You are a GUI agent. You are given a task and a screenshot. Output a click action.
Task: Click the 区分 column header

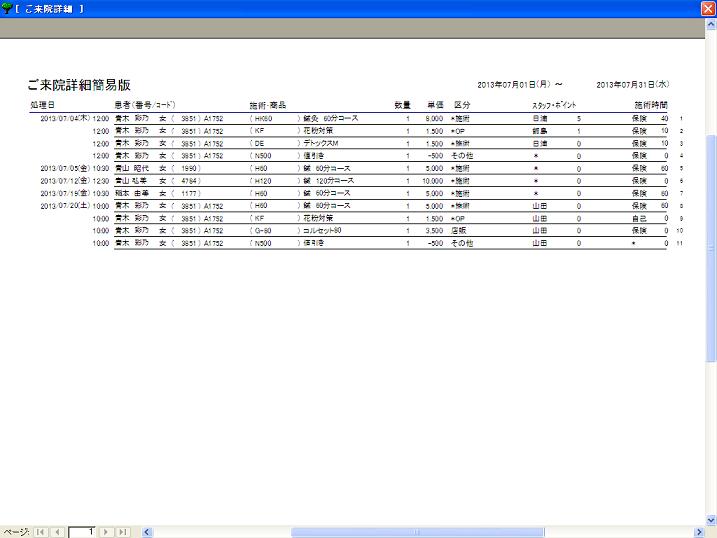tap(462, 105)
